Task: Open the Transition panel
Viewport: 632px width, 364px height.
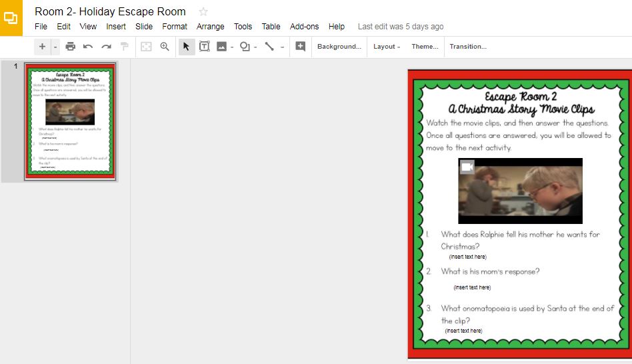Action: click(468, 47)
